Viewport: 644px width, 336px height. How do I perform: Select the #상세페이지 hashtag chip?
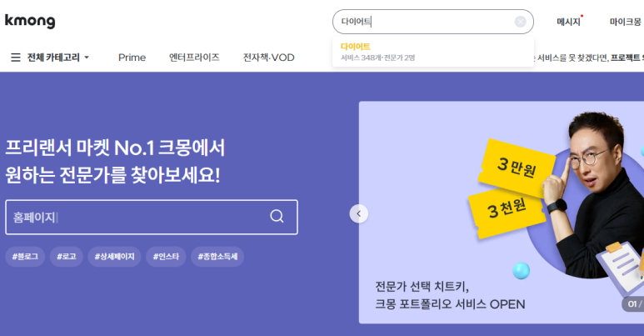click(x=115, y=257)
